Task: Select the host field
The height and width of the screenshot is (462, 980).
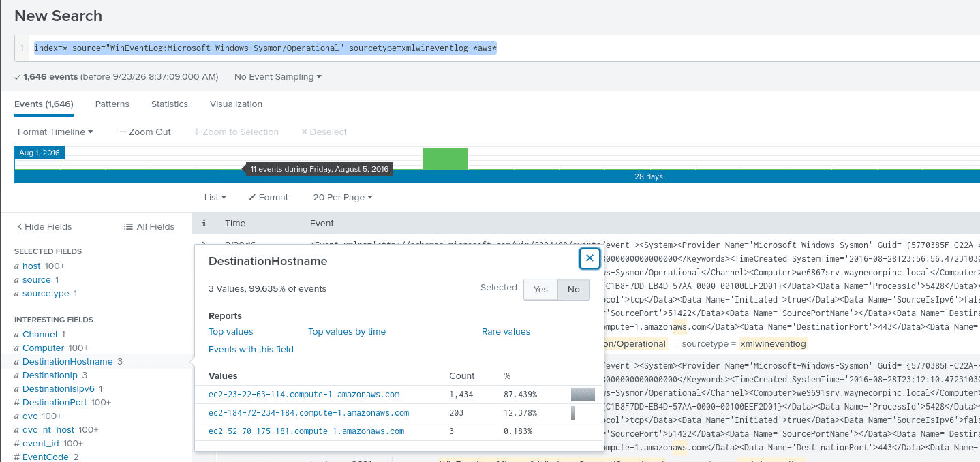Action: click(x=31, y=266)
